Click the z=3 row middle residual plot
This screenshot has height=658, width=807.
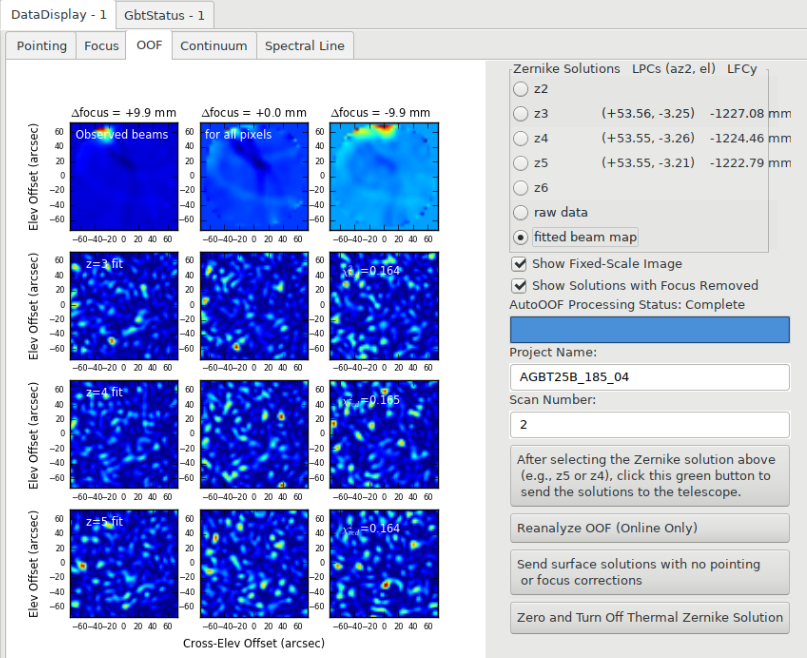tap(254, 306)
